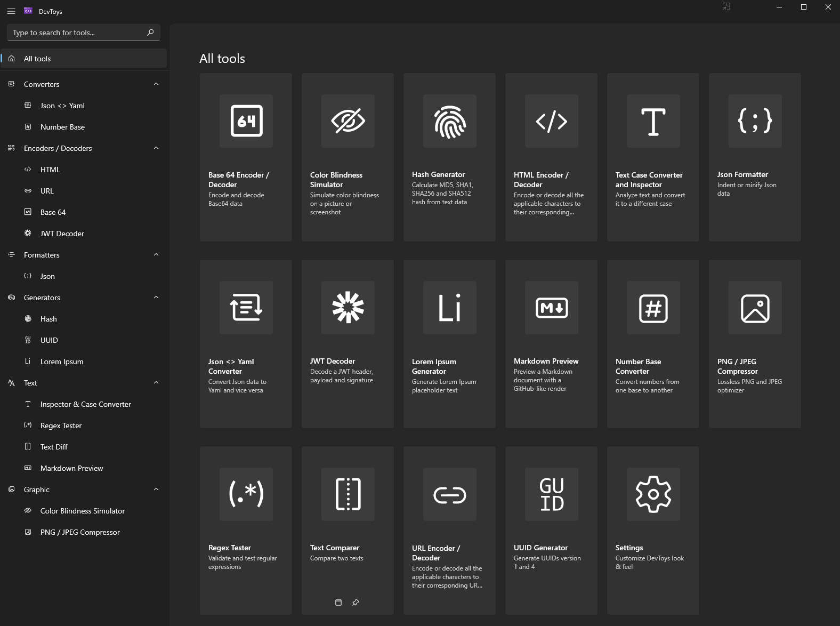Open Inspector & Case Converter entry
The height and width of the screenshot is (626, 840).
(84, 404)
